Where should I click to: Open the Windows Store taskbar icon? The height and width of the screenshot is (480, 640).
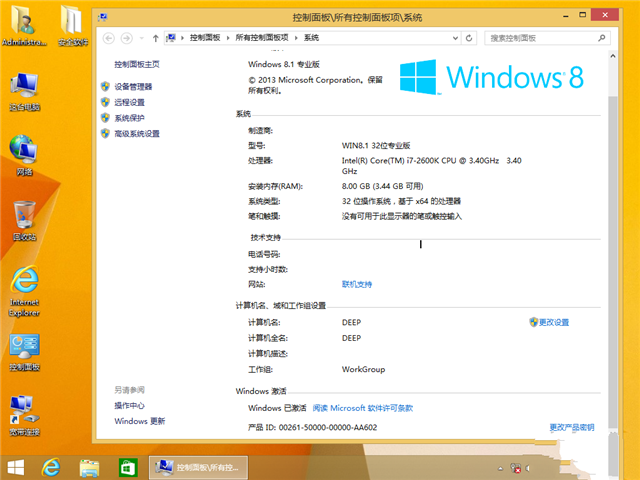[128, 468]
